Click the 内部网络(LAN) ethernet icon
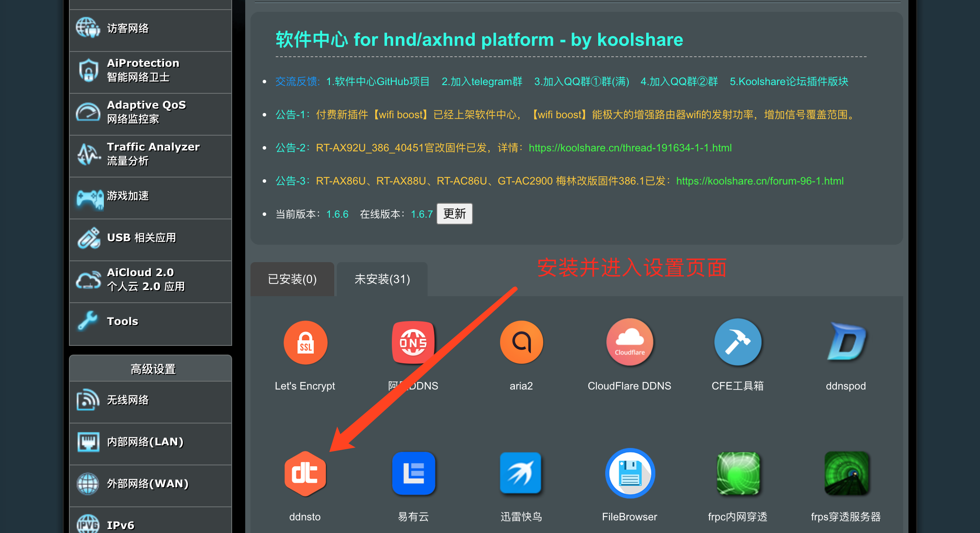 (88, 441)
